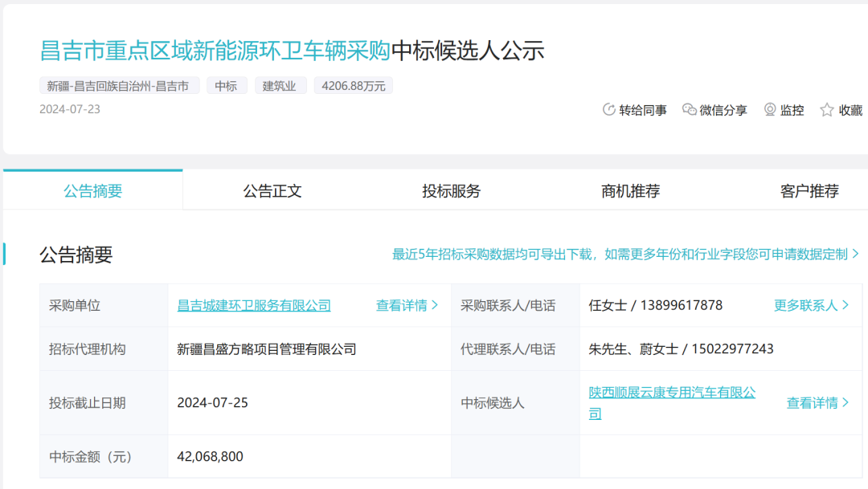868x489 pixels.
Task: Click 更多联系人 link
Action: point(811,305)
